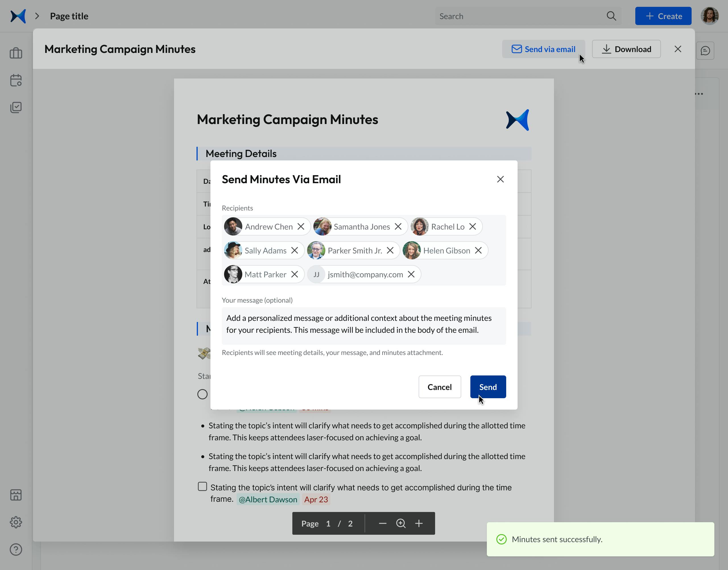Close the Marketing Campaign Minutes preview panel
Screen dimensions: 728x570
click(678, 49)
